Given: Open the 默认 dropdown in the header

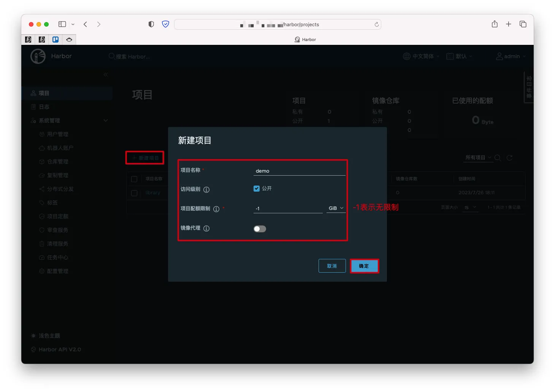Looking at the screenshot, I should 459,56.
